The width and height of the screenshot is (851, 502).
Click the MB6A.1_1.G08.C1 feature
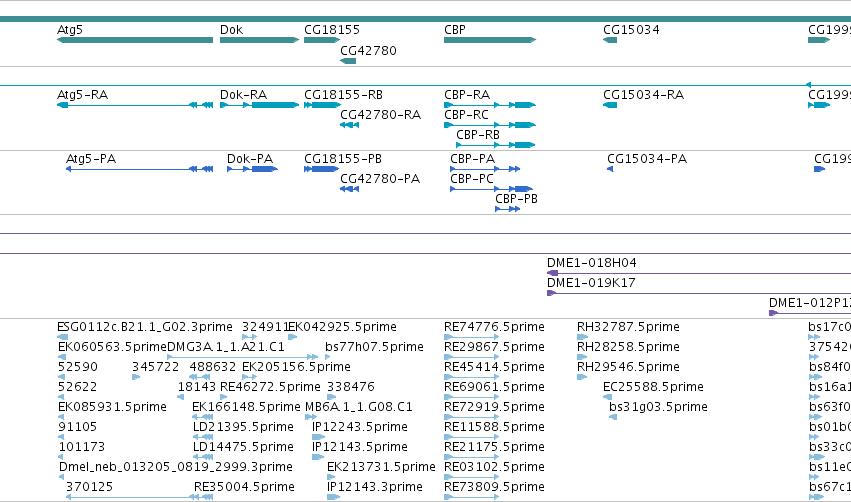(311, 417)
